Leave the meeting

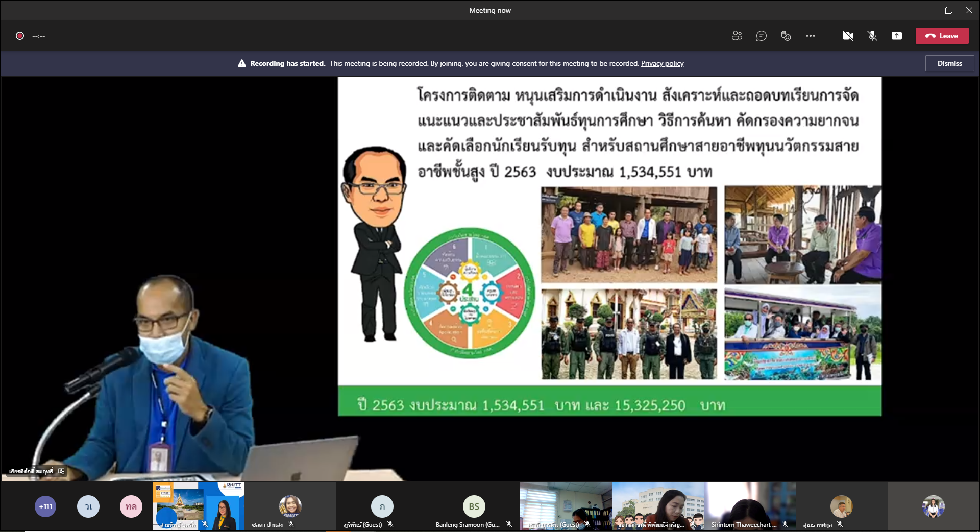point(942,36)
